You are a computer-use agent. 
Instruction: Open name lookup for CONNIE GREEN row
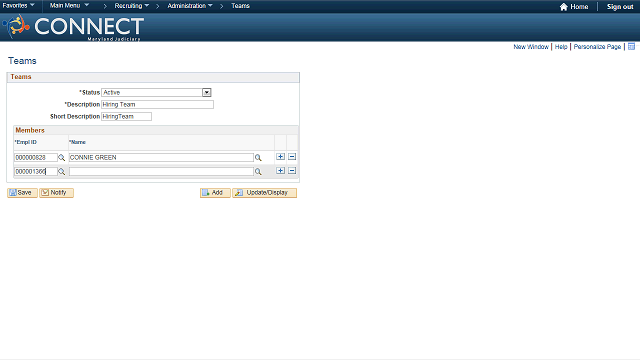click(x=258, y=158)
